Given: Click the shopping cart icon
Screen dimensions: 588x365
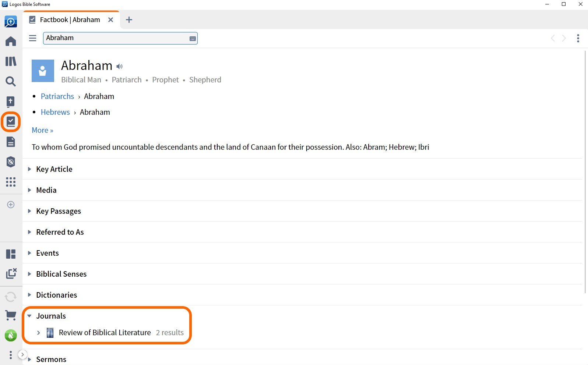Looking at the screenshot, I should (11, 315).
